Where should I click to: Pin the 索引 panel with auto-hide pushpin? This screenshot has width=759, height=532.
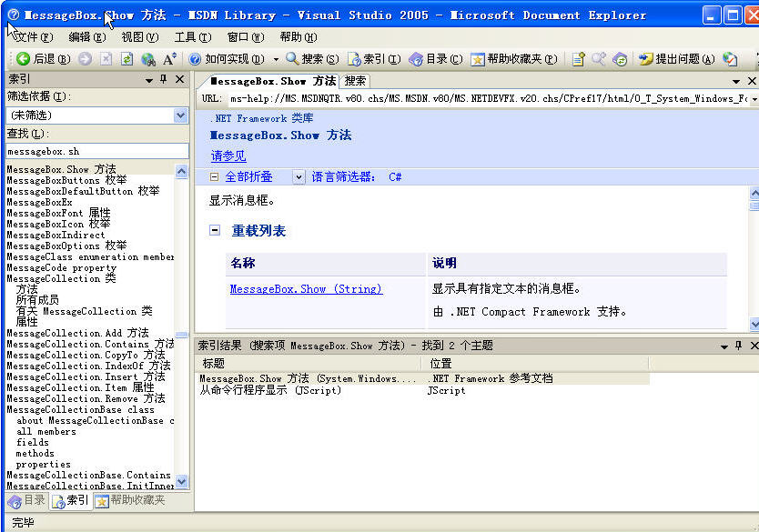pyautogui.click(x=164, y=80)
